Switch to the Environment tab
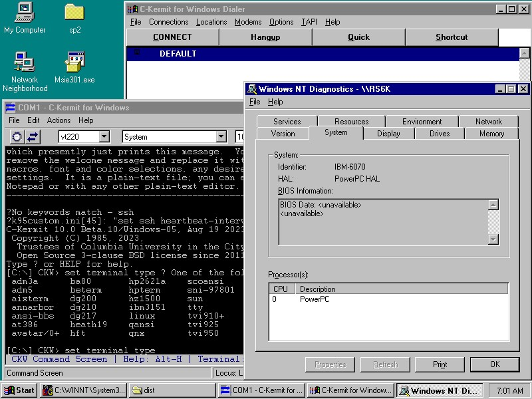532x399 pixels. (x=422, y=122)
